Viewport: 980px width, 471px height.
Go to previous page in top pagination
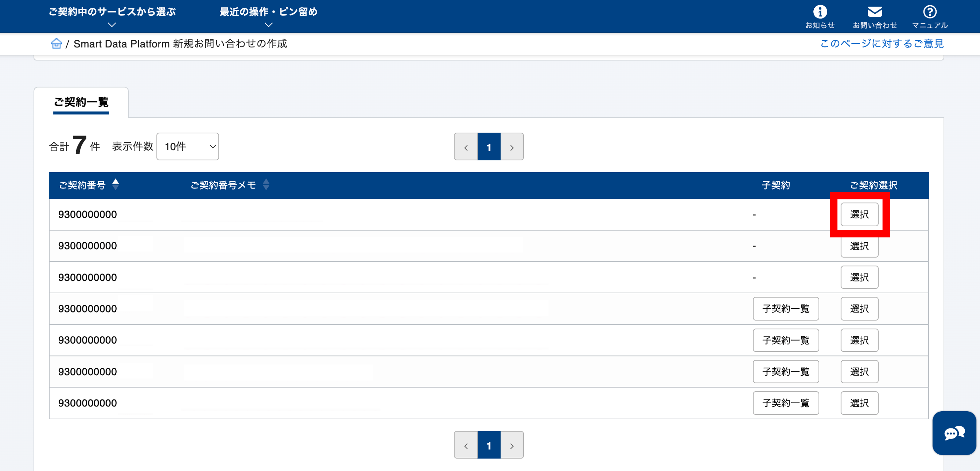tap(466, 147)
